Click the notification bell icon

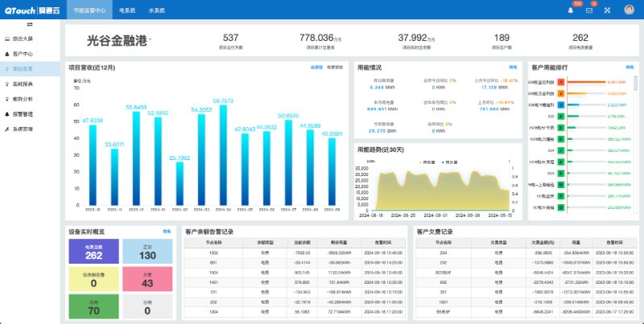[x=571, y=10]
